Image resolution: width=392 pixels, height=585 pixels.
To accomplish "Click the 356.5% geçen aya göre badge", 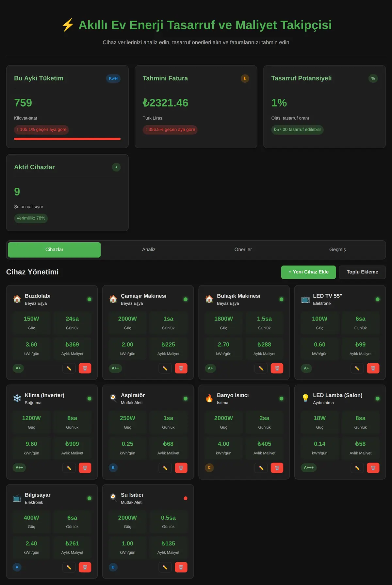I will [x=170, y=129].
